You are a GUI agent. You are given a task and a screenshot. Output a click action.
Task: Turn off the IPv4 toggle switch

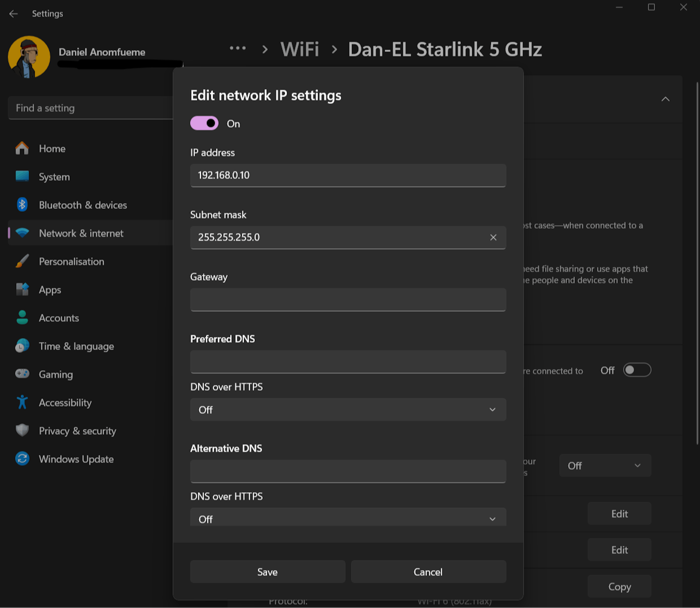[x=204, y=123]
